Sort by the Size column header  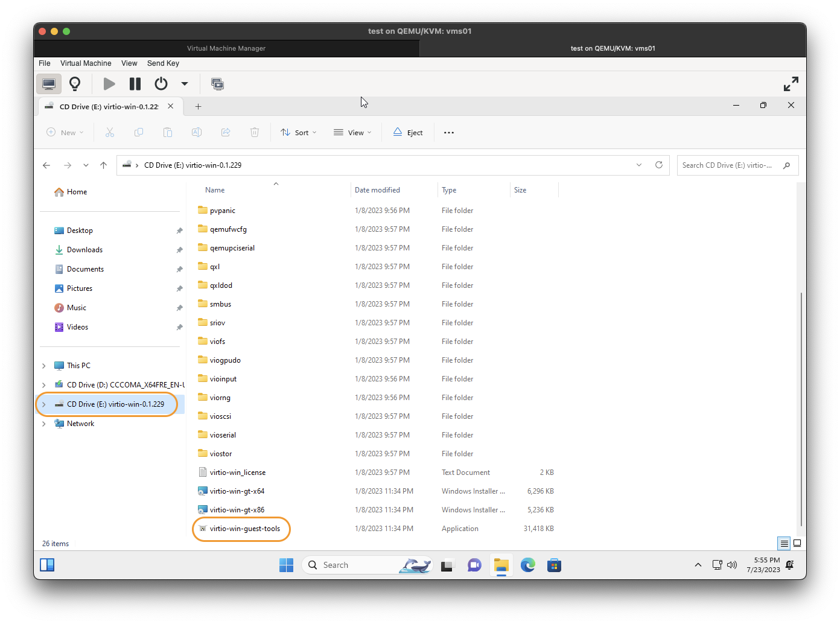coord(520,190)
